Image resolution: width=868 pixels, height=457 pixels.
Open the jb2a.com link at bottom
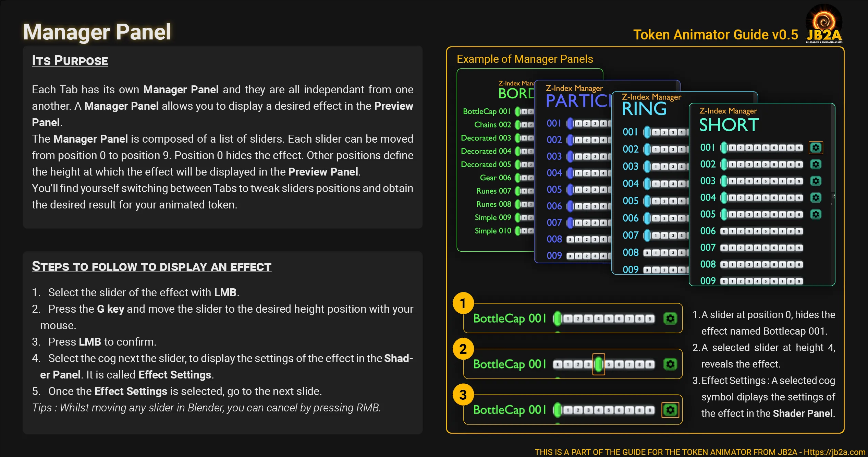[834, 452]
